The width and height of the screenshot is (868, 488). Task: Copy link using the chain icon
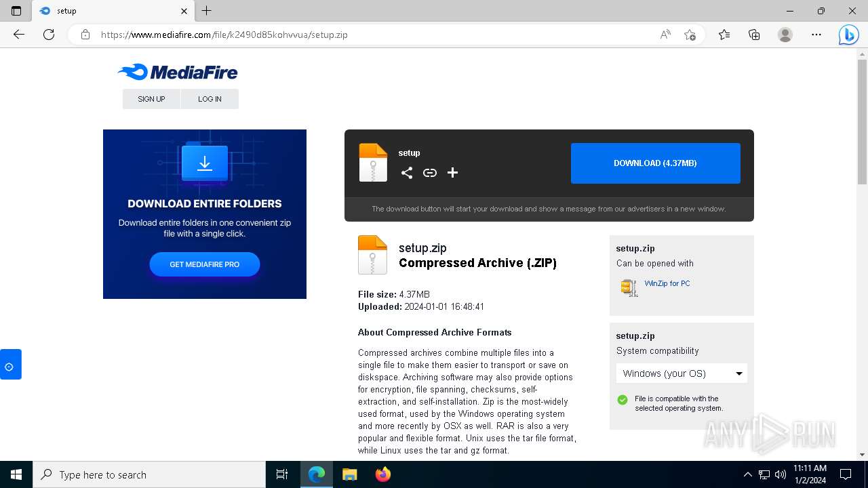tap(430, 173)
